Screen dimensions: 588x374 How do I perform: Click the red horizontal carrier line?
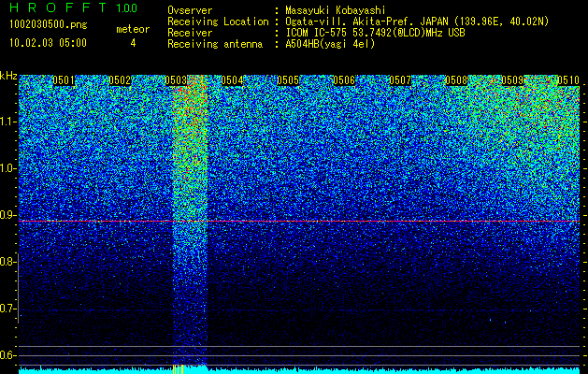pos(299,222)
